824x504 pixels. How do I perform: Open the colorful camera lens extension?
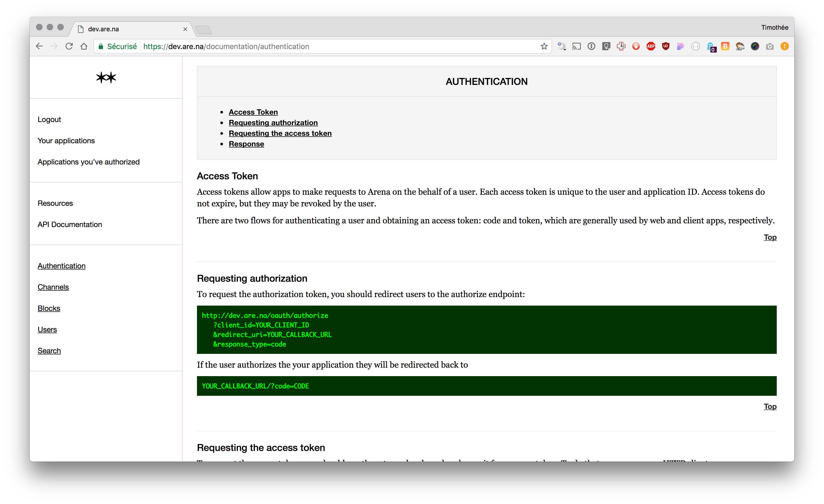[755, 46]
